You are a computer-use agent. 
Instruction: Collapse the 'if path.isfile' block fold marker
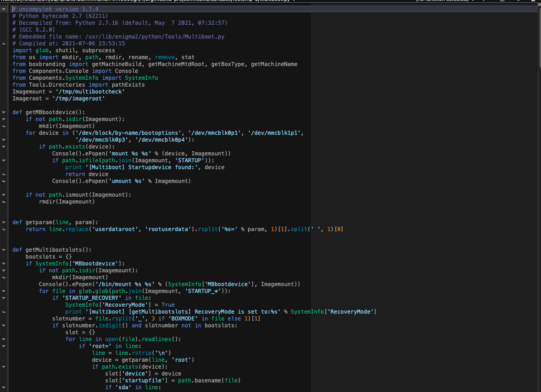(4, 160)
